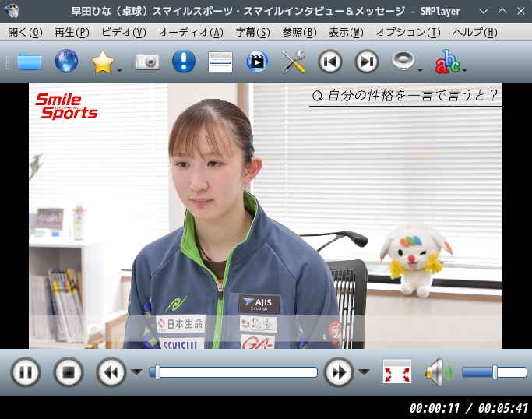Screen dimensions: 532x419
Task: Take a screenshot with the camera icon
Action: pyautogui.click(x=147, y=62)
